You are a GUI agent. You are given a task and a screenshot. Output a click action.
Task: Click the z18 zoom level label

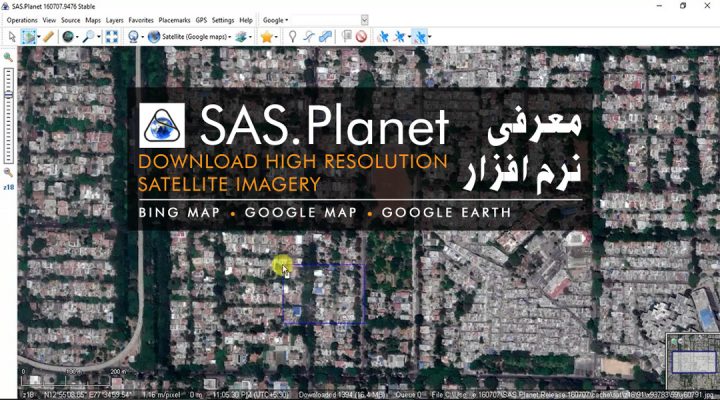coord(8,187)
